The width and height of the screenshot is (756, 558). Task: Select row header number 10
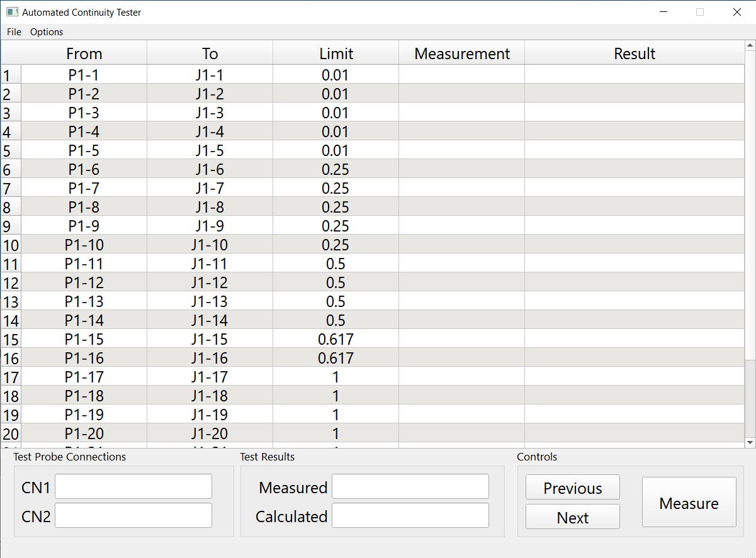coord(11,245)
